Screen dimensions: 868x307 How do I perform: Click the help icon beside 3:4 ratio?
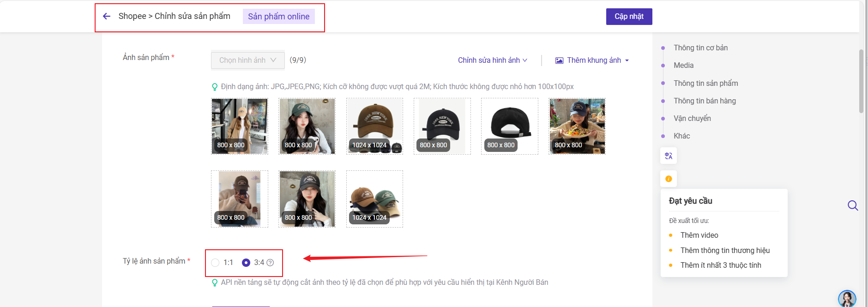coord(270,263)
